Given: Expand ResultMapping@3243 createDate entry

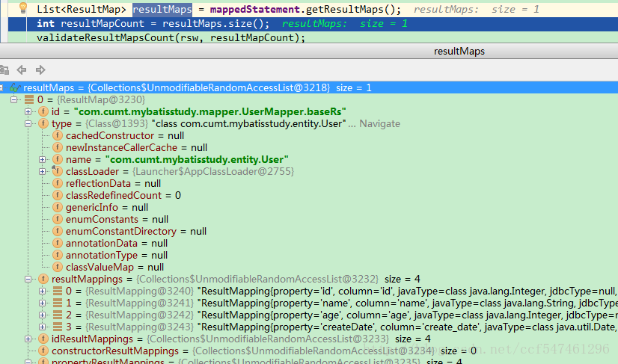Looking at the screenshot, I should pyautogui.click(x=42, y=327).
